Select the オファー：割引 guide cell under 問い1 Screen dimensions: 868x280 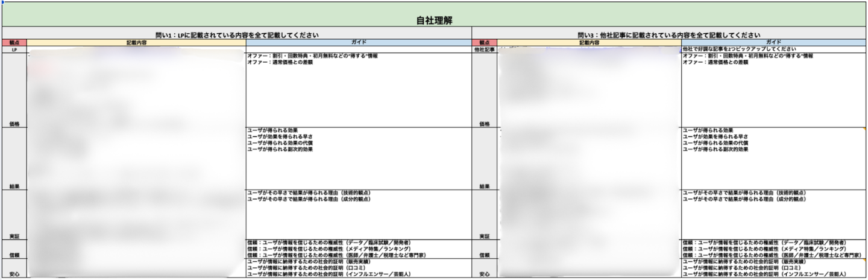pos(359,90)
